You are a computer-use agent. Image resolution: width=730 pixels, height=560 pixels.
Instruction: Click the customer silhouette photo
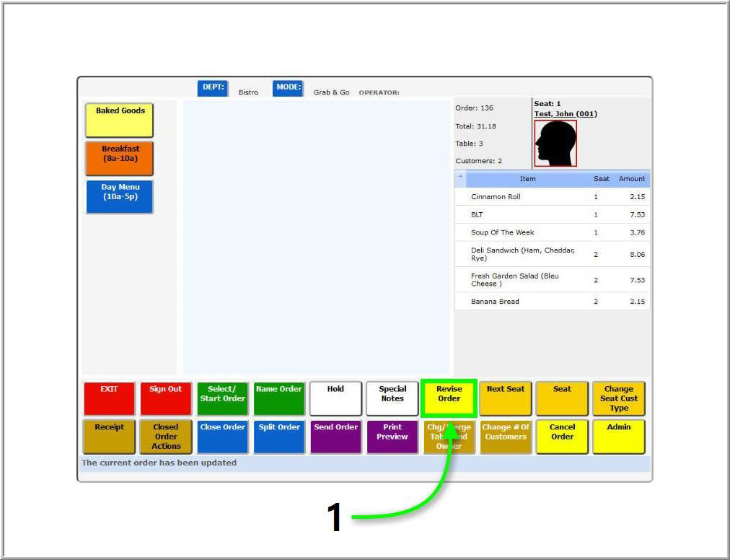click(555, 144)
